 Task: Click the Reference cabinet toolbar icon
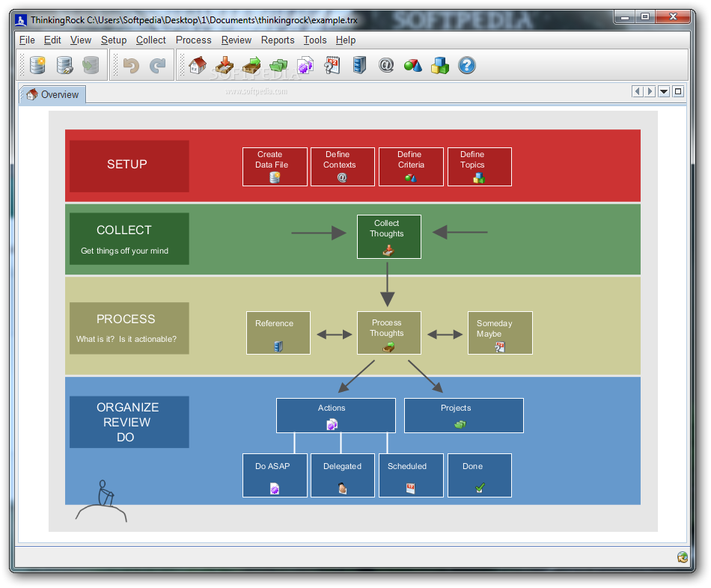(x=359, y=65)
